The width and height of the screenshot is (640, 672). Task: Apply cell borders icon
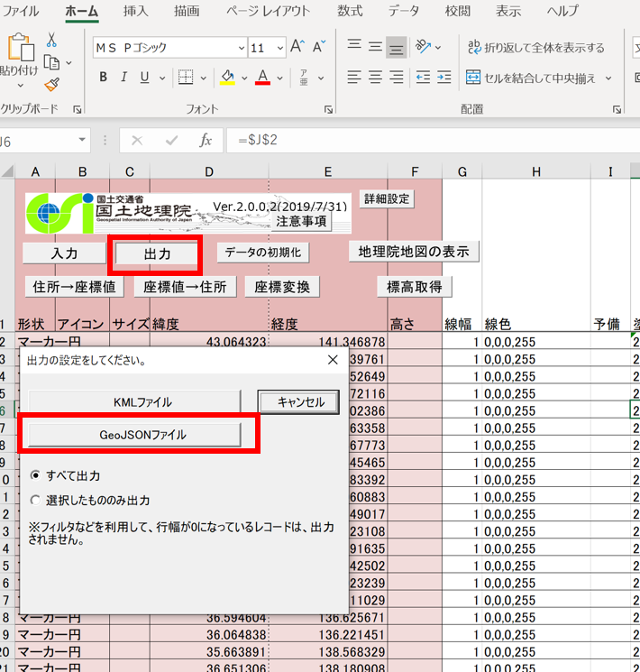click(186, 78)
